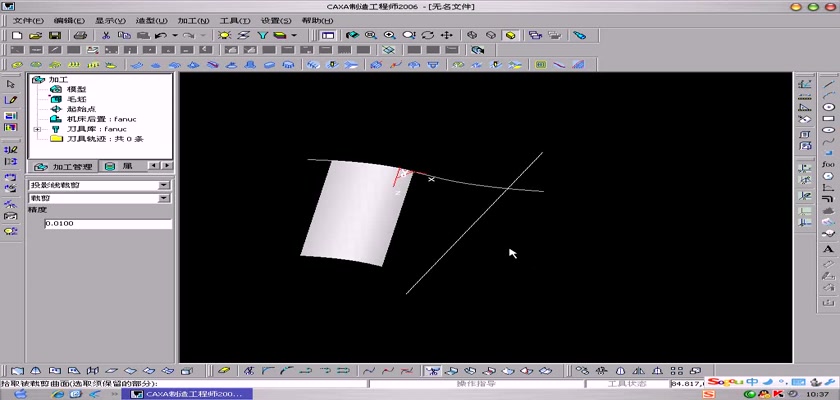Image resolution: width=840 pixels, height=400 pixels.
Task: Open a file using the folder icon
Action: point(35,35)
